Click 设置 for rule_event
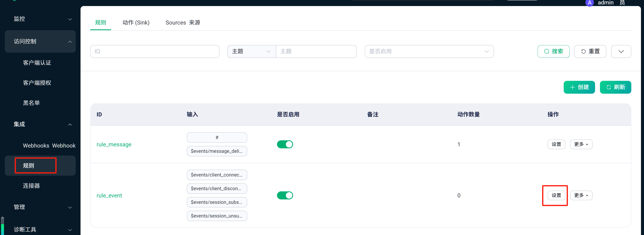The height and width of the screenshot is (235, 644). tap(556, 195)
